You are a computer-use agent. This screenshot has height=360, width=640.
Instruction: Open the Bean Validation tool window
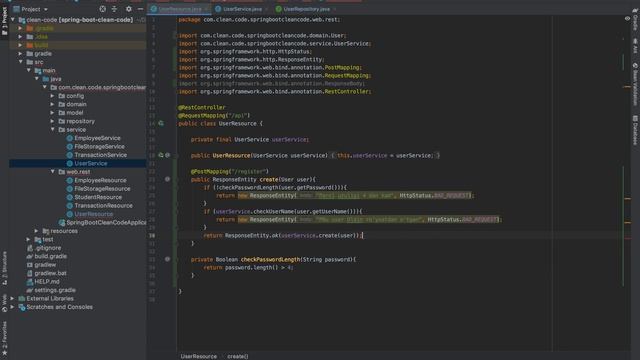tap(635, 84)
